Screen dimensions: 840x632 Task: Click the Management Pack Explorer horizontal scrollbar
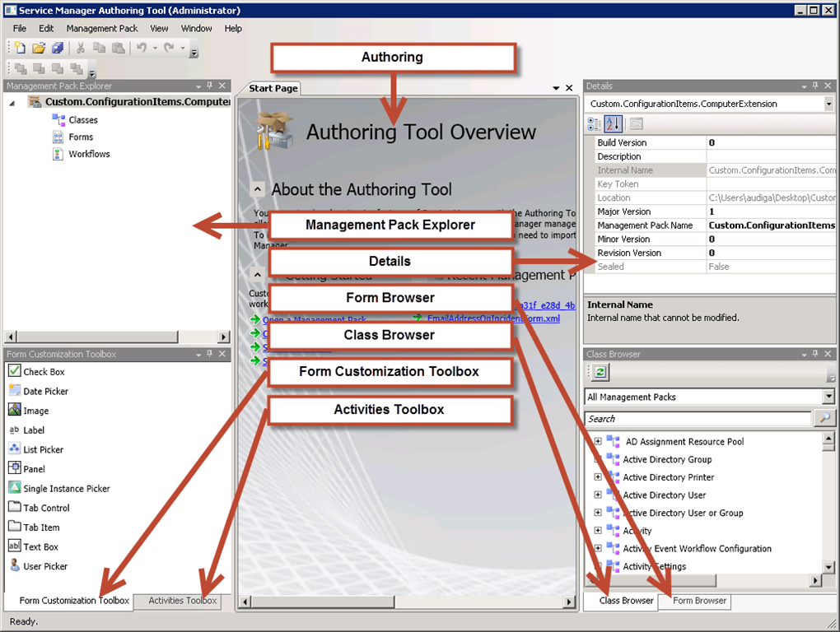[117, 337]
